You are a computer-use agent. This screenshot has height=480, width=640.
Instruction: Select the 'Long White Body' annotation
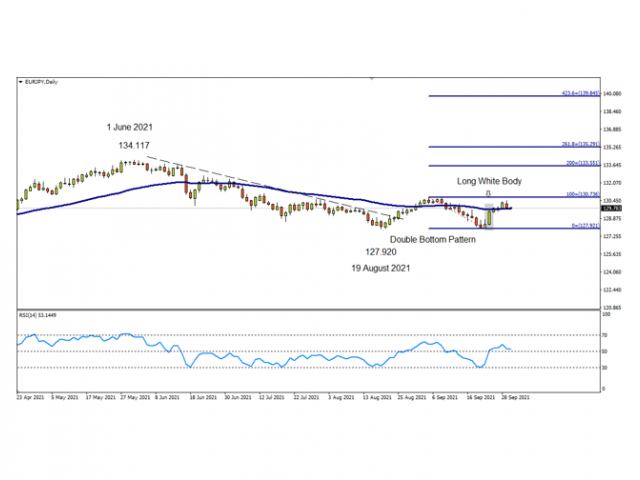click(x=489, y=181)
